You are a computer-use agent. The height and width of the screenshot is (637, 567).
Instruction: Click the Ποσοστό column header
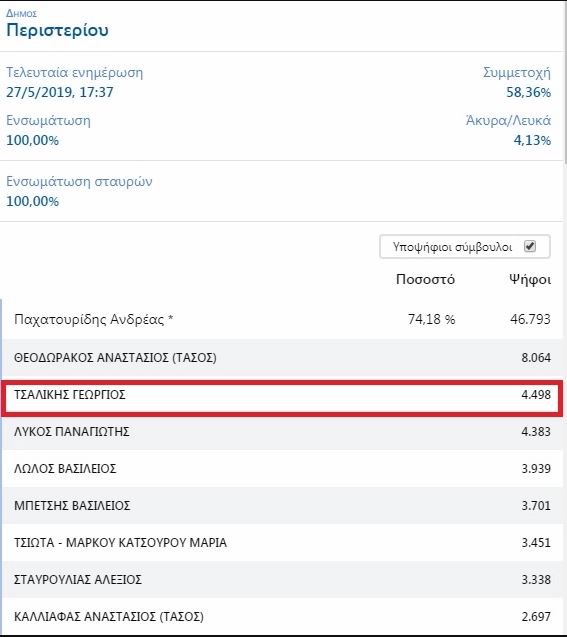pos(425,280)
